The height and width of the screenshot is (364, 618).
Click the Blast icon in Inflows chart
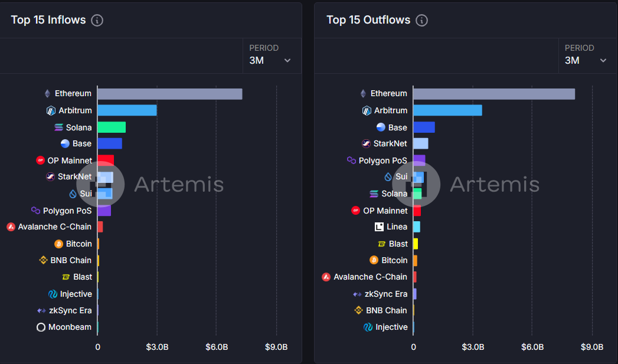(66, 277)
